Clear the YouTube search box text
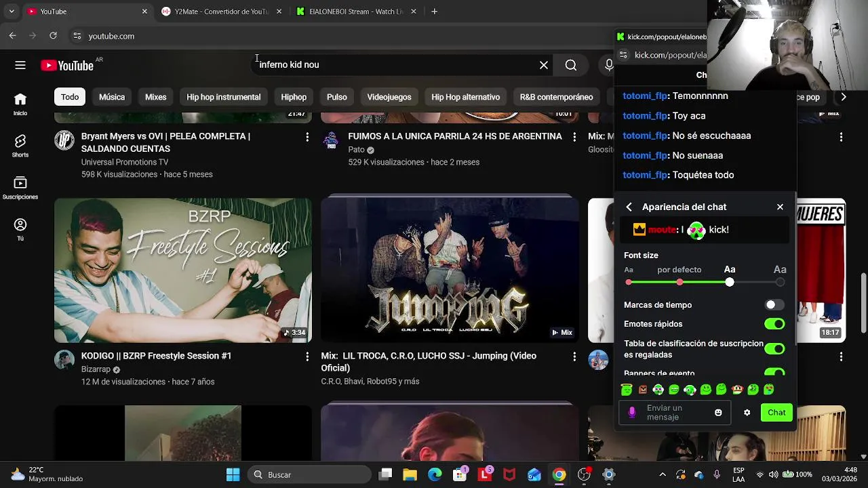The image size is (868, 488). tap(544, 65)
